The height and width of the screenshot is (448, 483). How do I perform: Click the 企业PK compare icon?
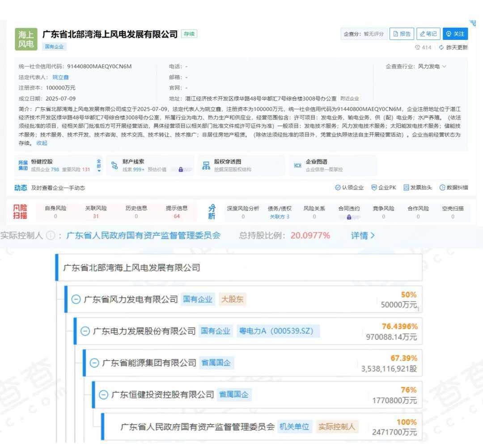[374, 188]
